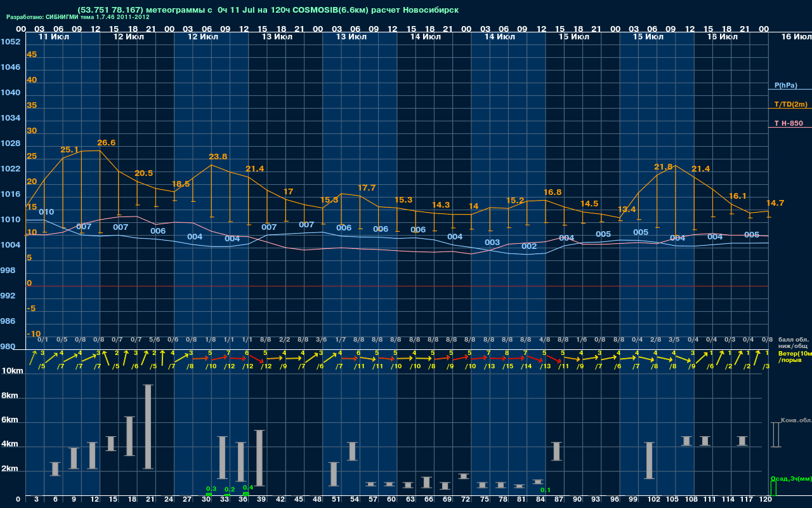This screenshot has width=812, height=508.
Task: Click the 10km height axis label
Action: pos(13,370)
